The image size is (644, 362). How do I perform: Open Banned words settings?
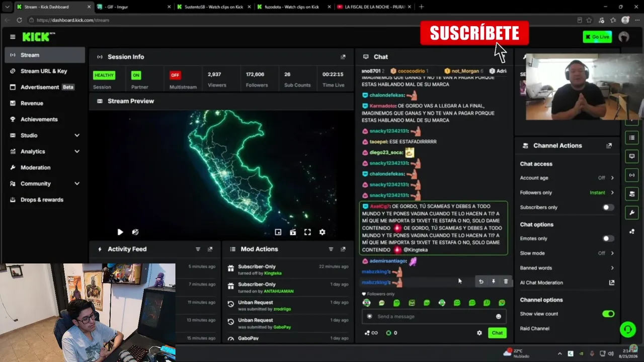click(567, 268)
